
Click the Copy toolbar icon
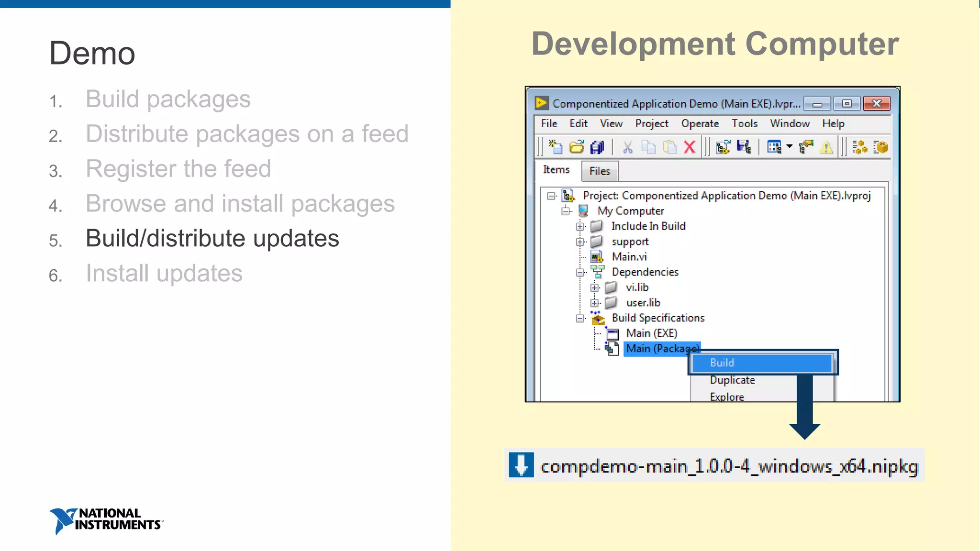649,147
